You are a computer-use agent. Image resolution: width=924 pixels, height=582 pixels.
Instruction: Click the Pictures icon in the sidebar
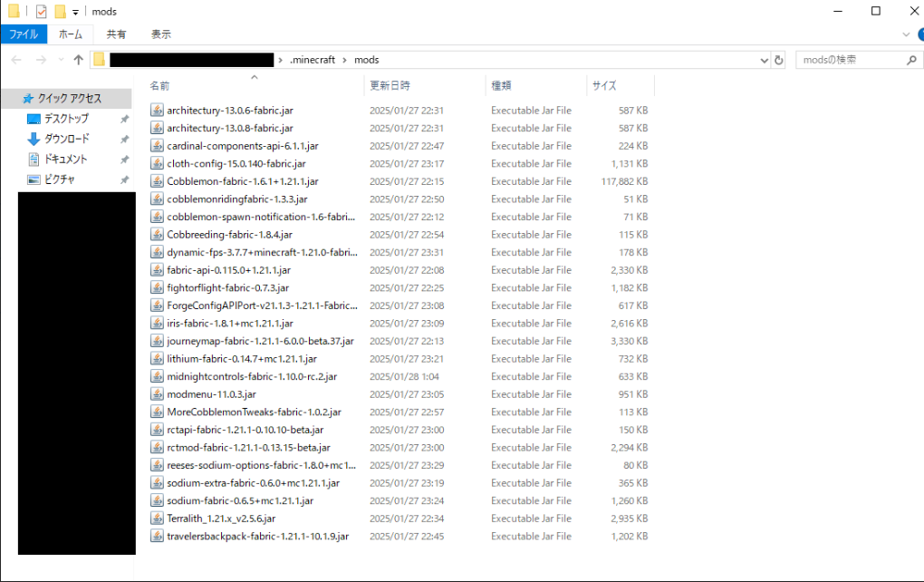[x=34, y=179]
